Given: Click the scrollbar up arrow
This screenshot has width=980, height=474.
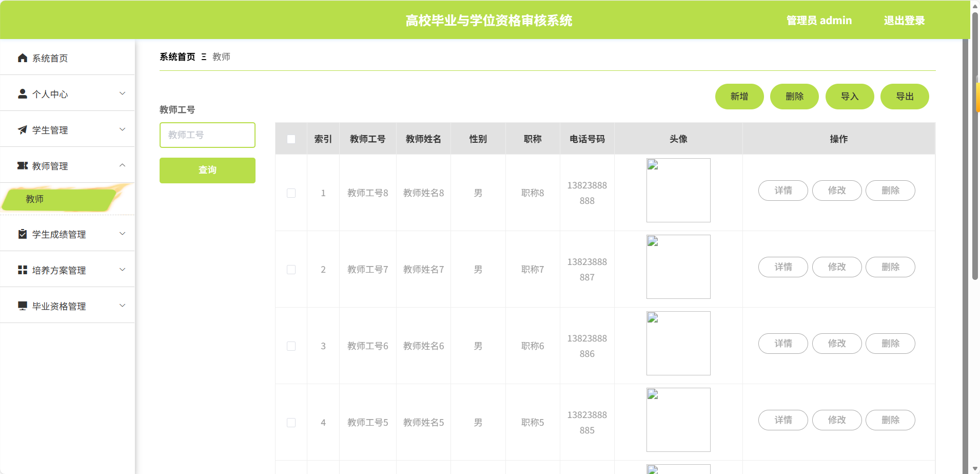Looking at the screenshot, I should pos(975,6).
